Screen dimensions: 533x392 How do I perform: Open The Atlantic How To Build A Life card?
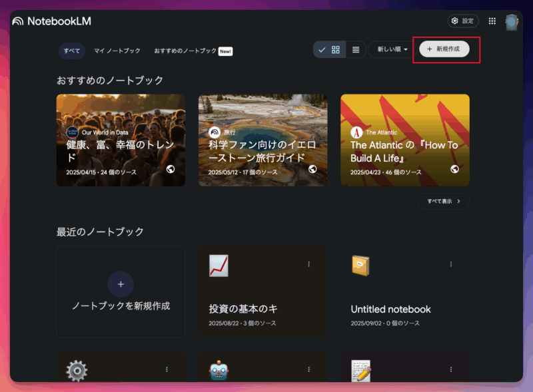pyautogui.click(x=405, y=140)
